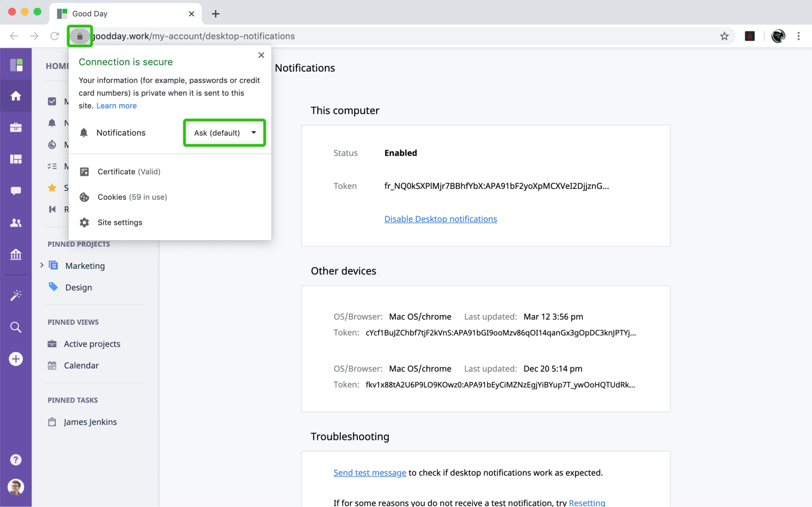The width and height of the screenshot is (812, 507).
Task: Go forward with the browser forward arrow
Action: coord(35,36)
